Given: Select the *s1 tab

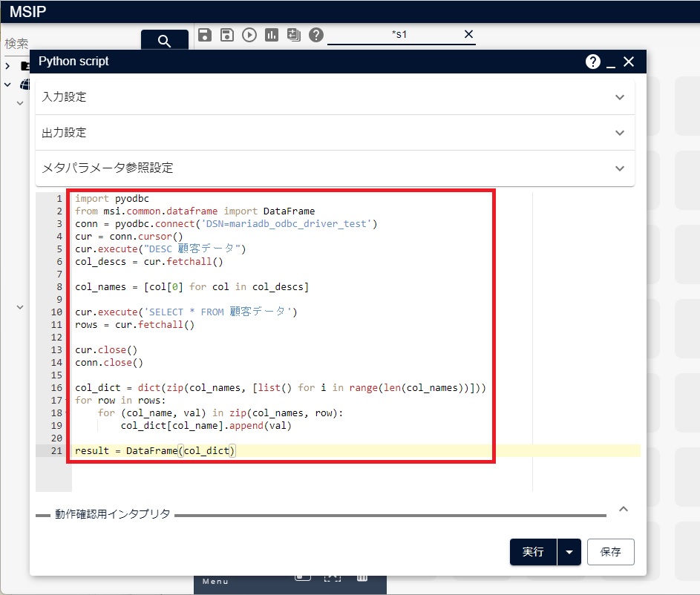Looking at the screenshot, I should point(399,34).
